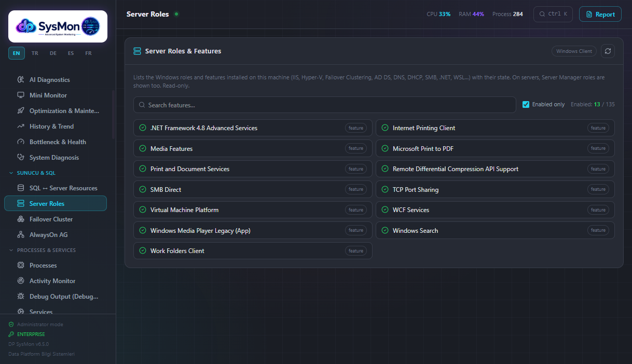The height and width of the screenshot is (364, 632).
Task: Click the .NET Framework 4.8 Advanced Services row
Action: (253, 128)
